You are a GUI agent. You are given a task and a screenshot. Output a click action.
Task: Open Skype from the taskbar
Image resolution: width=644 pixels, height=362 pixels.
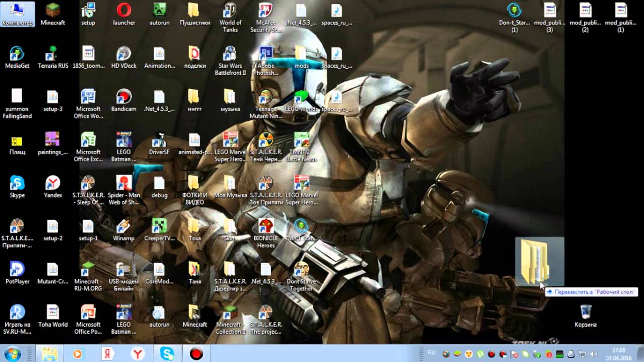tap(167, 354)
